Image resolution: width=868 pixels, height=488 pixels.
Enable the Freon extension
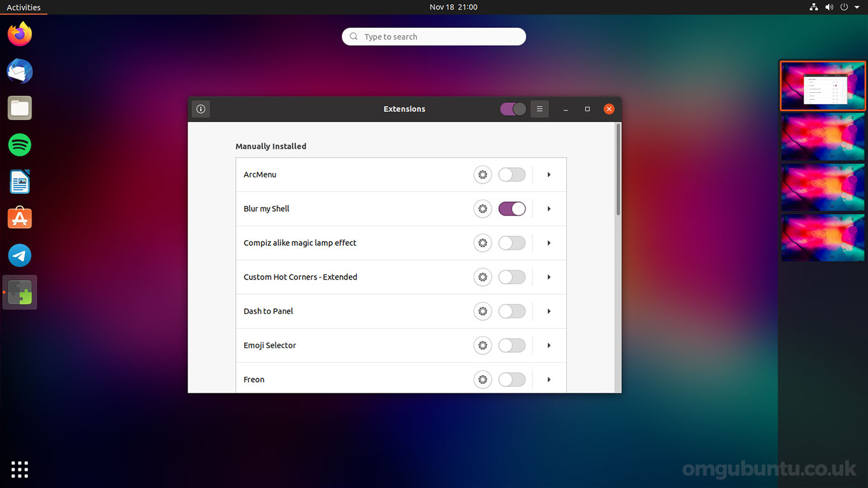(x=512, y=380)
